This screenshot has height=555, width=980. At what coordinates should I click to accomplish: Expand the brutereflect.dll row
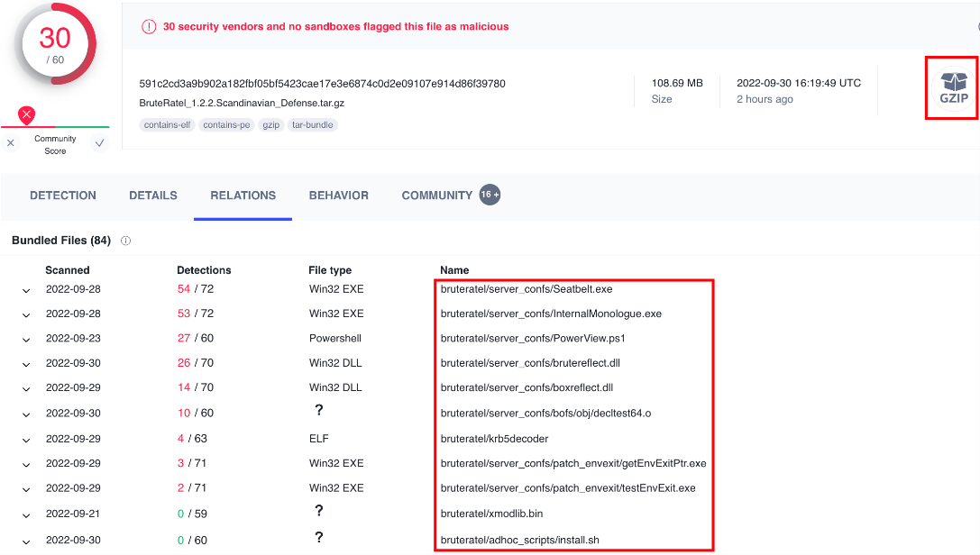tap(26, 364)
